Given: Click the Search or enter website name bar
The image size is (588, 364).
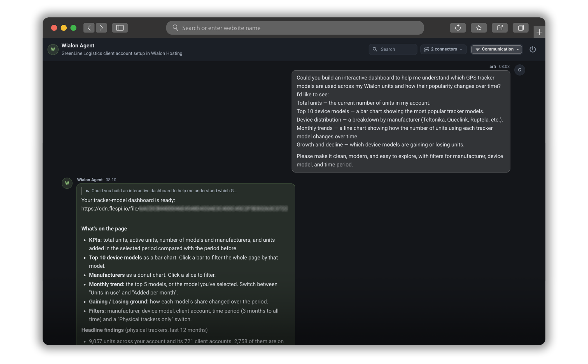Looking at the screenshot, I should click(x=295, y=28).
